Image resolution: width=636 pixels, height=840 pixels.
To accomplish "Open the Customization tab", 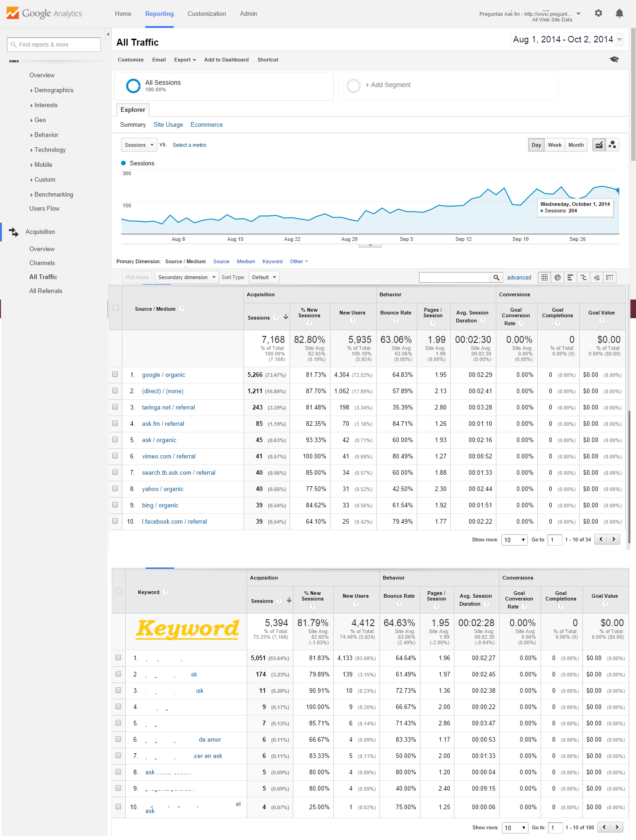I will (207, 14).
